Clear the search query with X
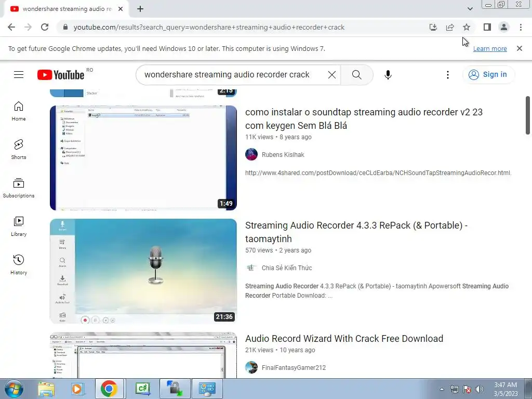 pyautogui.click(x=332, y=75)
